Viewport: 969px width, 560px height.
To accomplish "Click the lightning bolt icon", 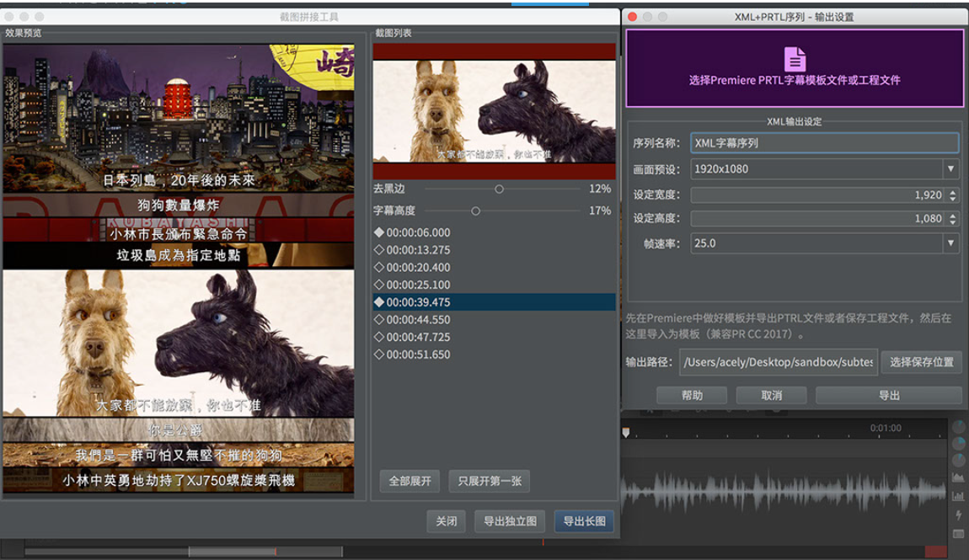I will 959,514.
